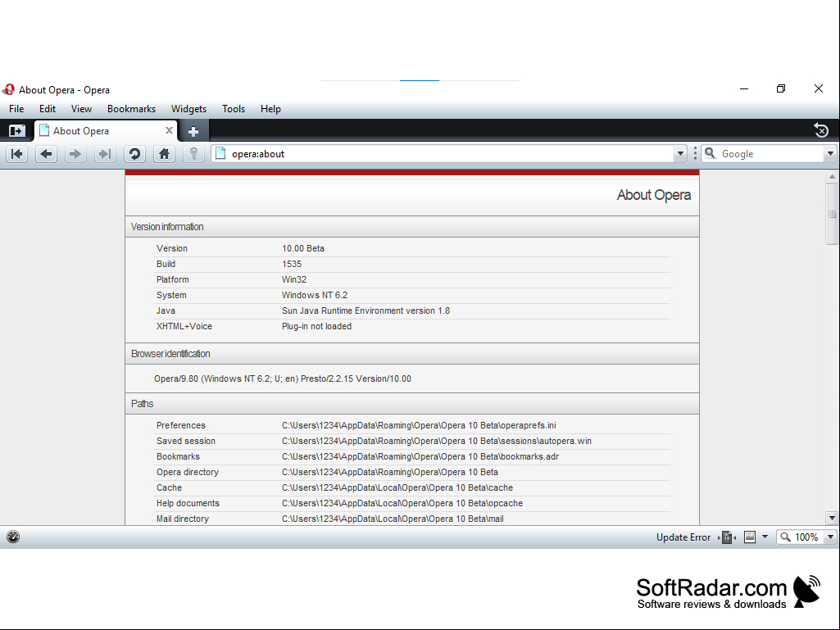
Task: Click the Opera directory path value
Action: pyautogui.click(x=390, y=472)
